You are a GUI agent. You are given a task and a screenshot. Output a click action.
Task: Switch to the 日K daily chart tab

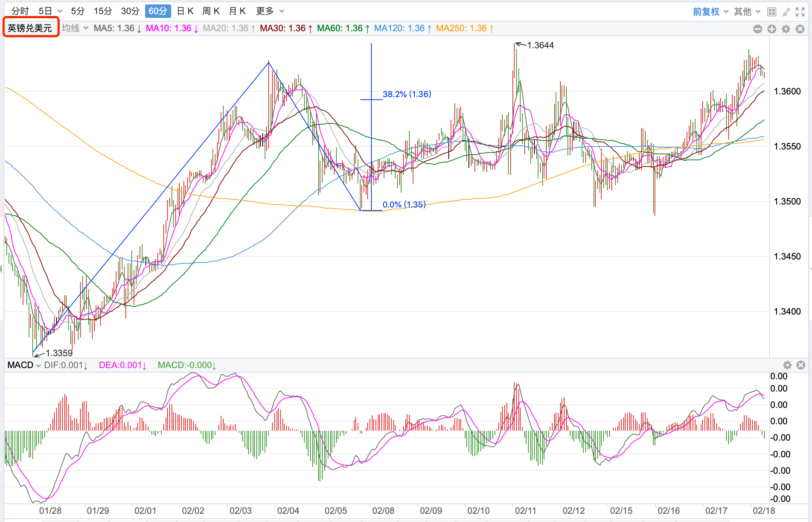tap(185, 11)
